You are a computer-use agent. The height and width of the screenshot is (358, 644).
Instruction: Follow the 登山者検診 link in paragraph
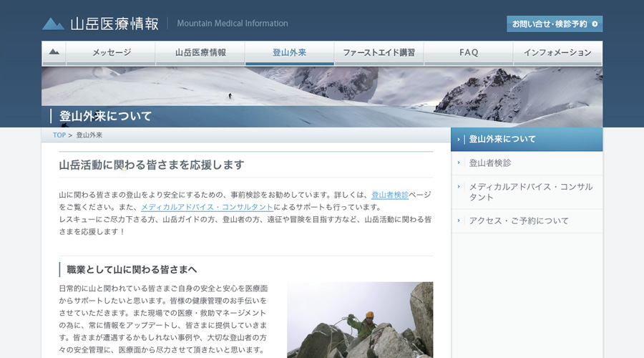(390, 195)
